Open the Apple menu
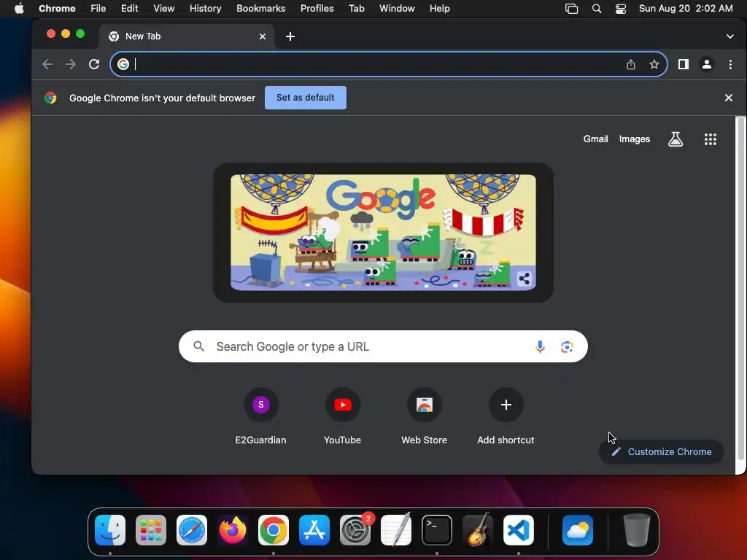 [x=19, y=9]
